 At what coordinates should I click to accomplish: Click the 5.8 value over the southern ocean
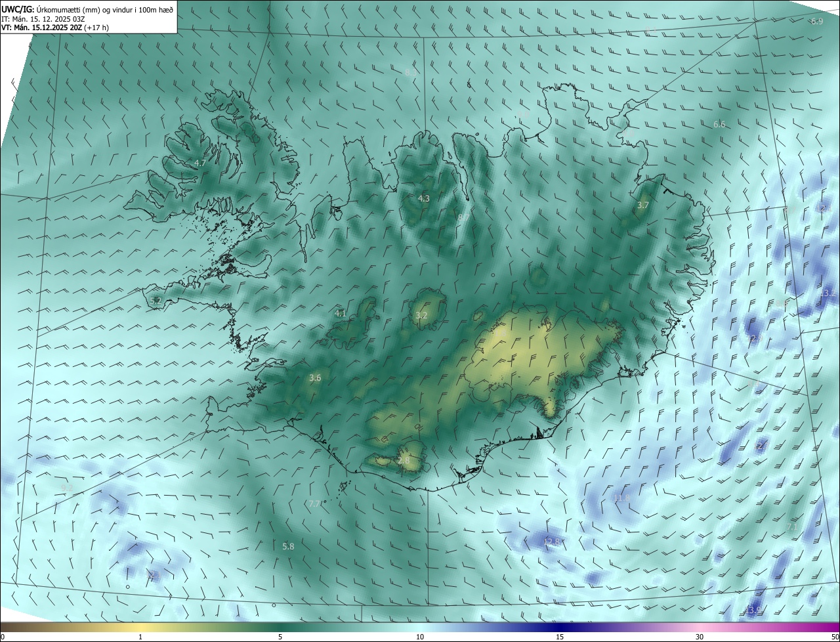[x=288, y=547]
